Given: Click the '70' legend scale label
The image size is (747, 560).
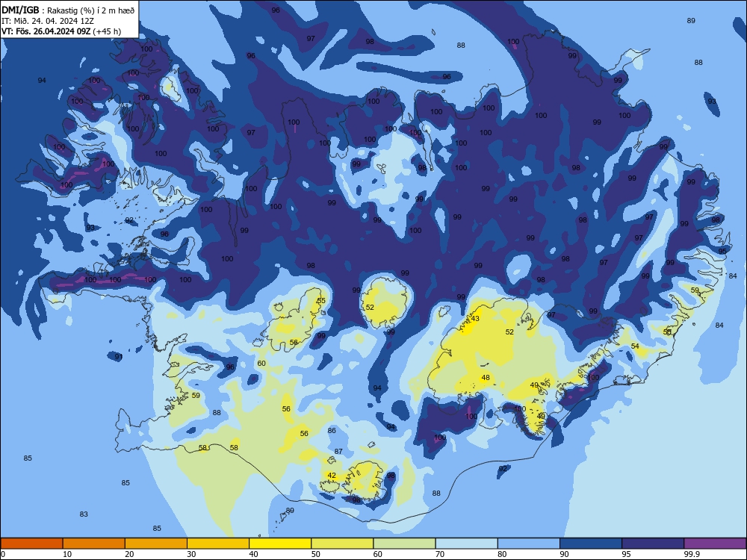Looking at the screenshot, I should (440, 554).
